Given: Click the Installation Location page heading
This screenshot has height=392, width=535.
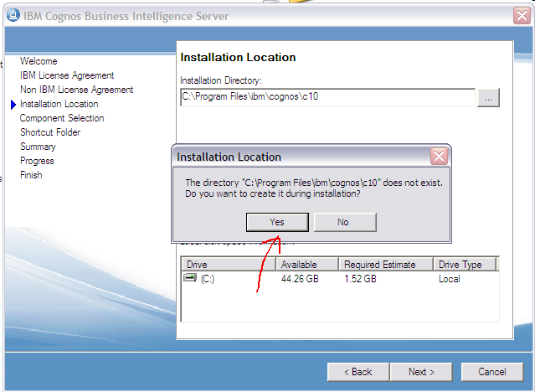Looking at the screenshot, I should tap(238, 57).
